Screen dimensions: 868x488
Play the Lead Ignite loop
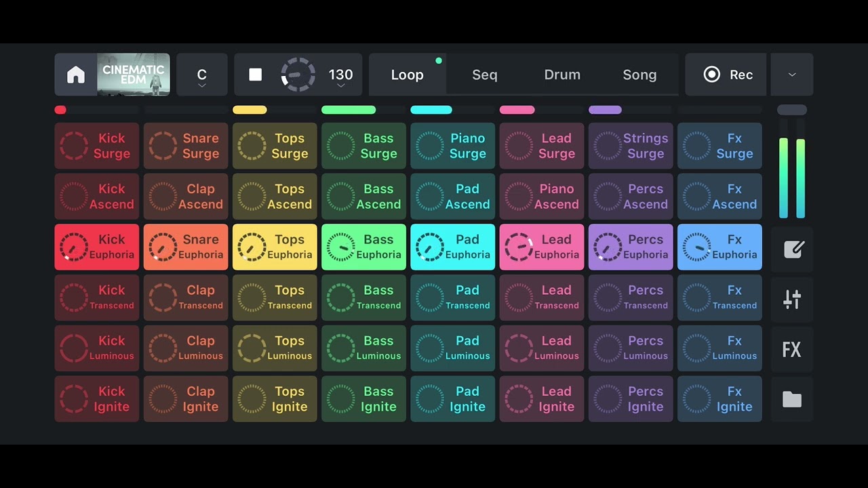point(542,399)
